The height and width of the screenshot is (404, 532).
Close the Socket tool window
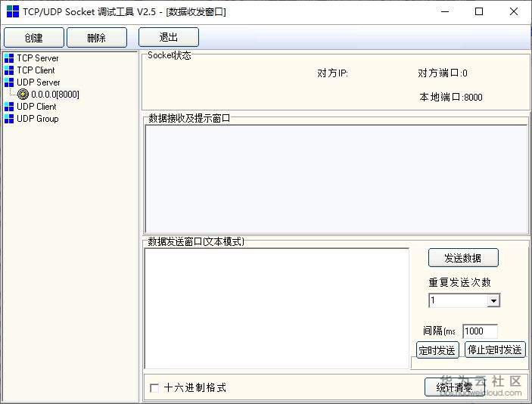pos(514,11)
